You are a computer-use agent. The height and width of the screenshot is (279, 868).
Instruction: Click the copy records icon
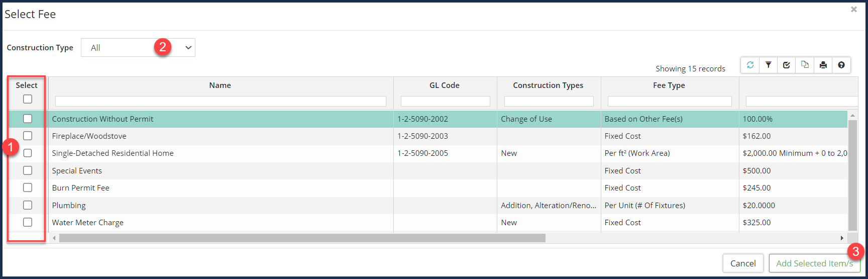[x=805, y=65]
